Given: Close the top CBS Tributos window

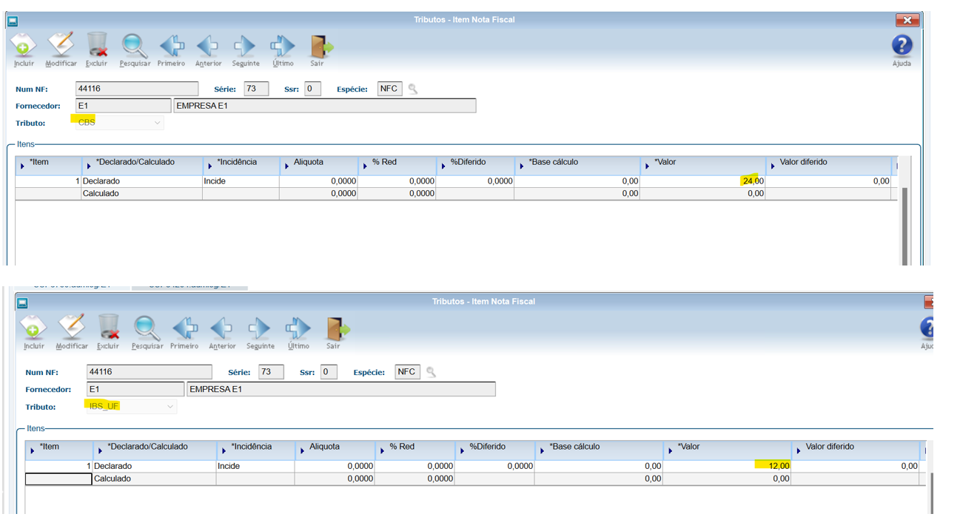Looking at the screenshot, I should point(907,21).
